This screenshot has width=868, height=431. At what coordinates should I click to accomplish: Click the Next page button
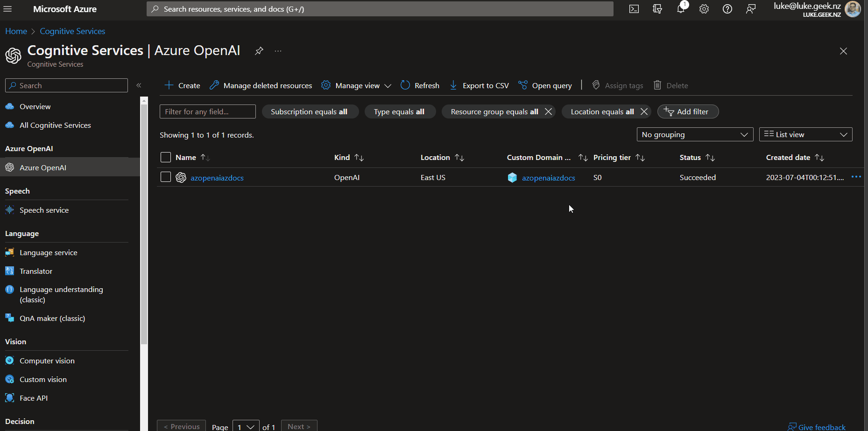pos(299,426)
